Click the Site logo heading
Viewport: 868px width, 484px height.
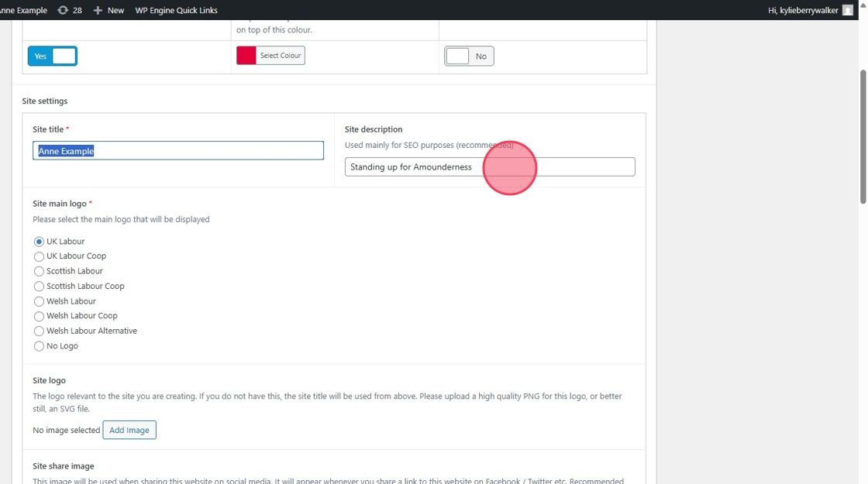pos(50,380)
